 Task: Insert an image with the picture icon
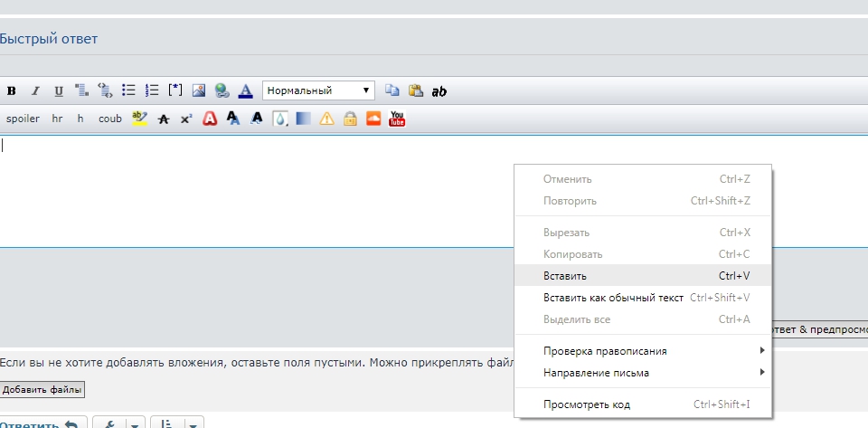[x=199, y=90]
